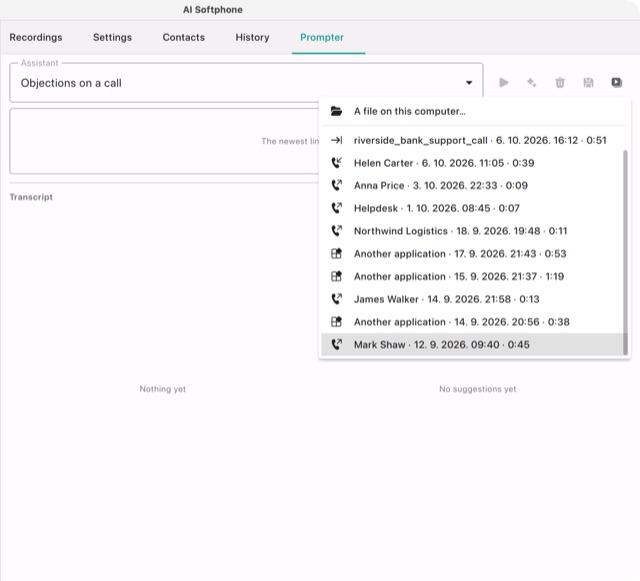
Task: Select Another application 0:38 recording text
Action: (462, 322)
